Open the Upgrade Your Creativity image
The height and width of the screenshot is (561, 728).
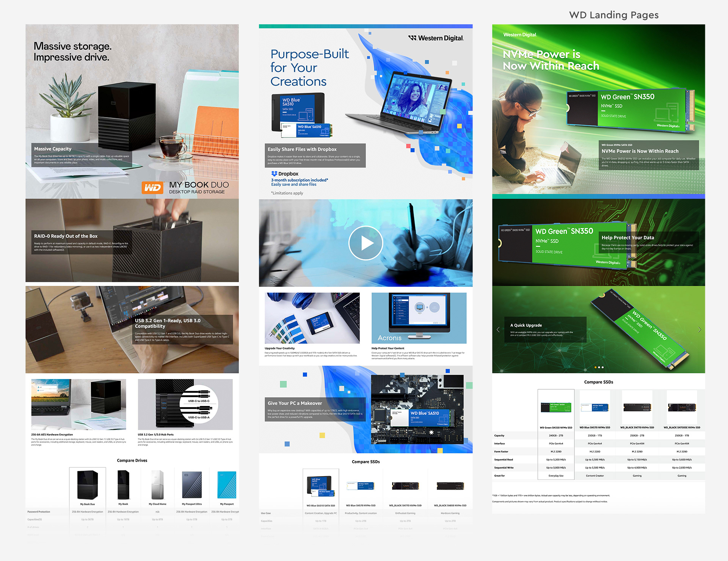312,318
